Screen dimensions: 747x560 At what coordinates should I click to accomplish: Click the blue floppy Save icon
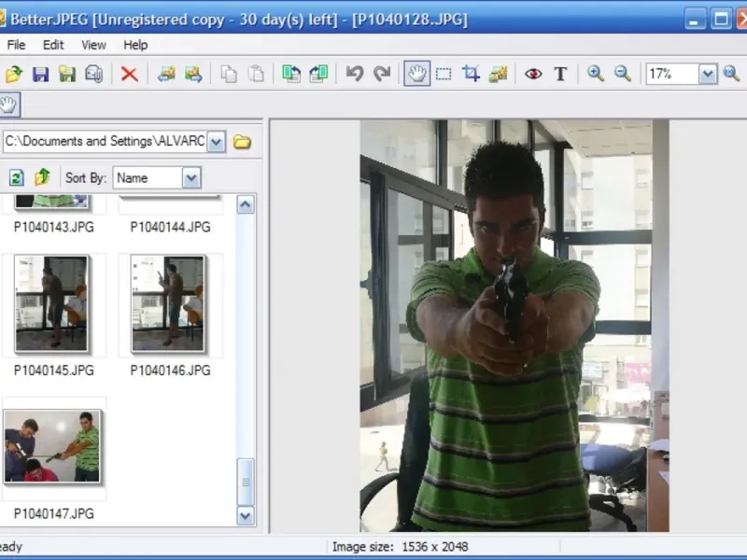(40, 74)
